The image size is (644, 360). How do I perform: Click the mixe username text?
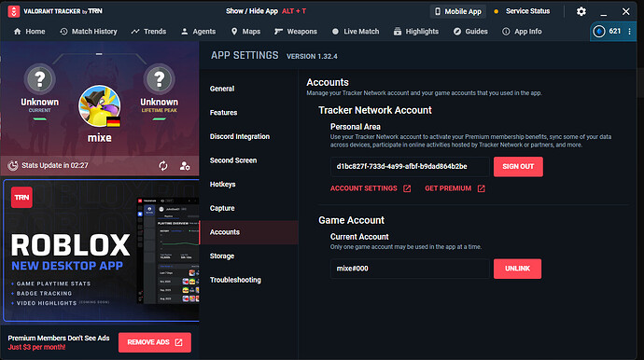pyautogui.click(x=99, y=137)
